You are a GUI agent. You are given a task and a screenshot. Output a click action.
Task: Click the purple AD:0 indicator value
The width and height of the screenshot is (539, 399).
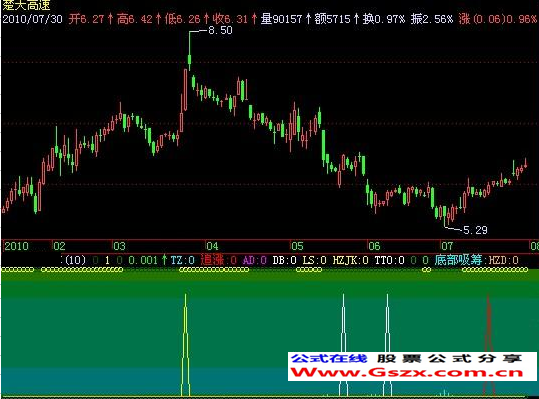pos(254,260)
